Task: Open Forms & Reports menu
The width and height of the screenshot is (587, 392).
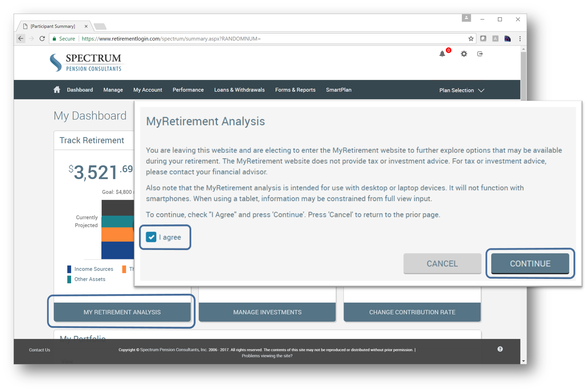Action: pyautogui.click(x=295, y=90)
